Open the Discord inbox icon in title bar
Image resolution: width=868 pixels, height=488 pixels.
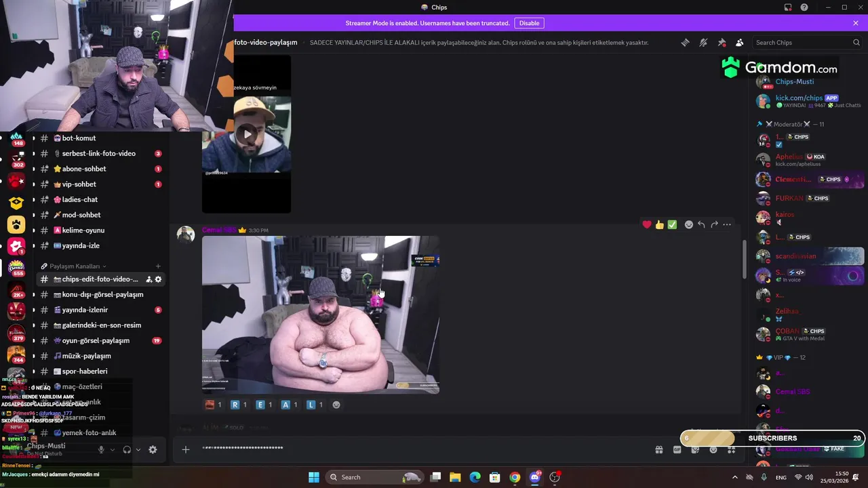(x=788, y=7)
